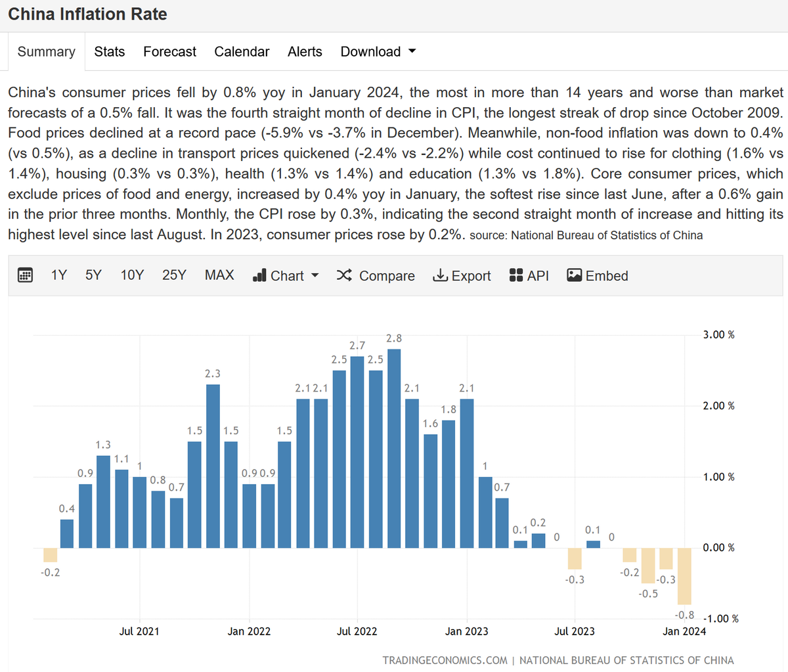788x672 pixels.
Task: Switch to the Summary tab
Action: click(47, 52)
